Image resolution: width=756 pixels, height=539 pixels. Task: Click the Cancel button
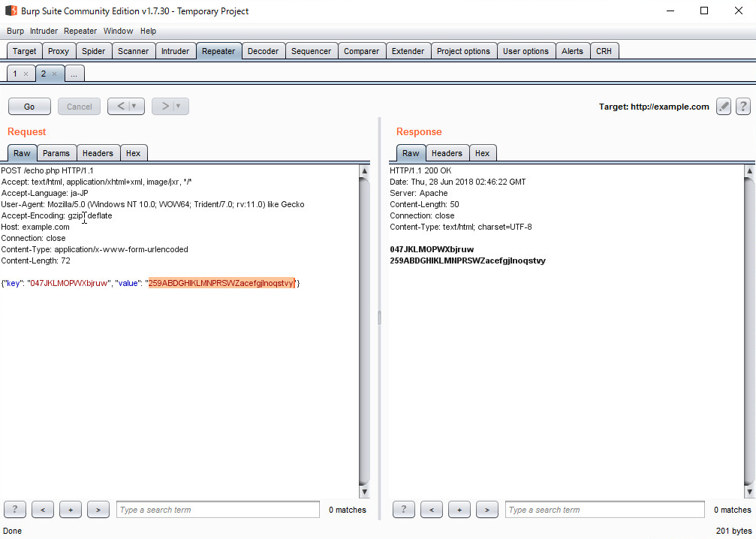point(79,107)
